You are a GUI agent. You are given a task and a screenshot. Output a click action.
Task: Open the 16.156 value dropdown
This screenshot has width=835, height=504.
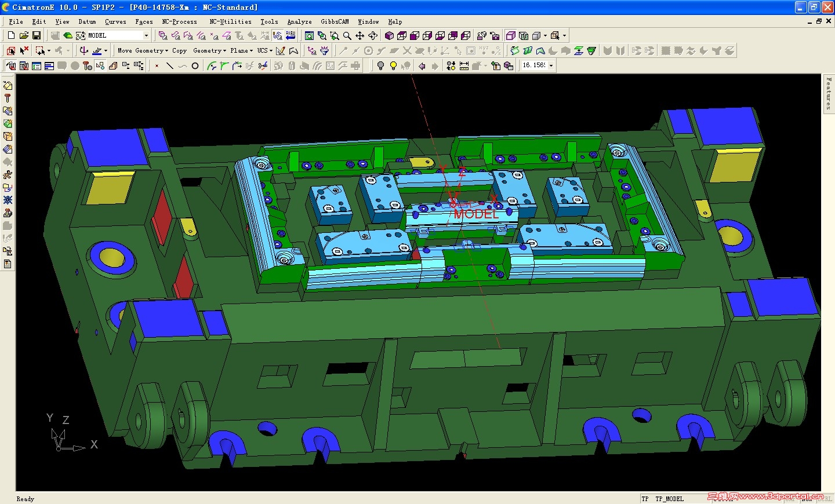[x=551, y=65]
